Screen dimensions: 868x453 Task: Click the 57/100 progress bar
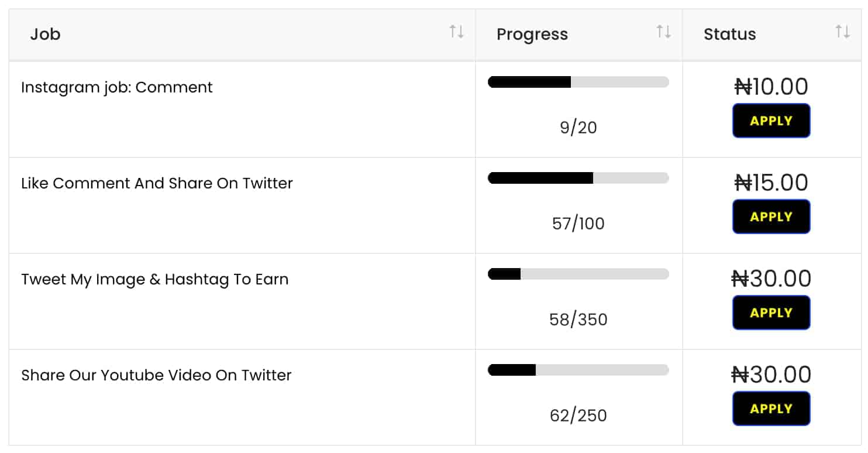coord(578,179)
